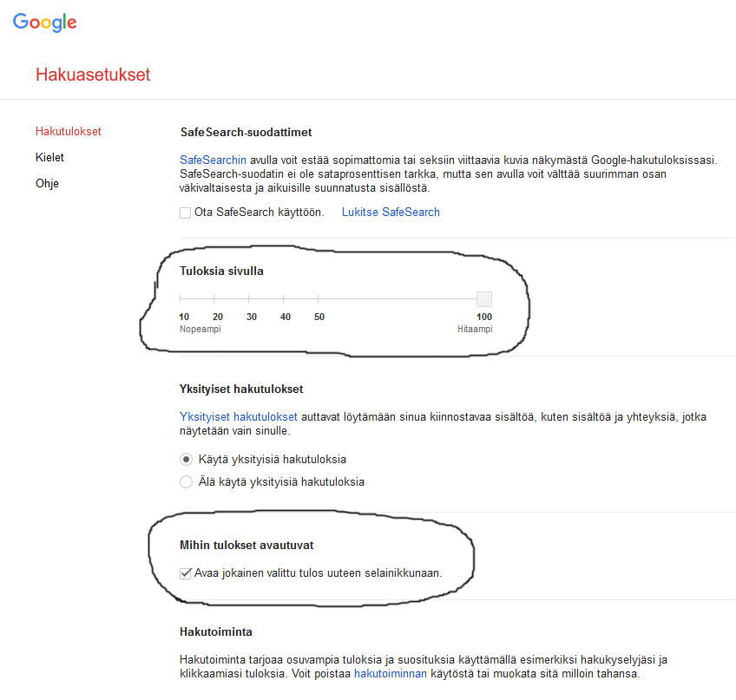Screen dimensions: 736x700
Task: Open the Yksityiset hakutulokset link
Action: [238, 416]
